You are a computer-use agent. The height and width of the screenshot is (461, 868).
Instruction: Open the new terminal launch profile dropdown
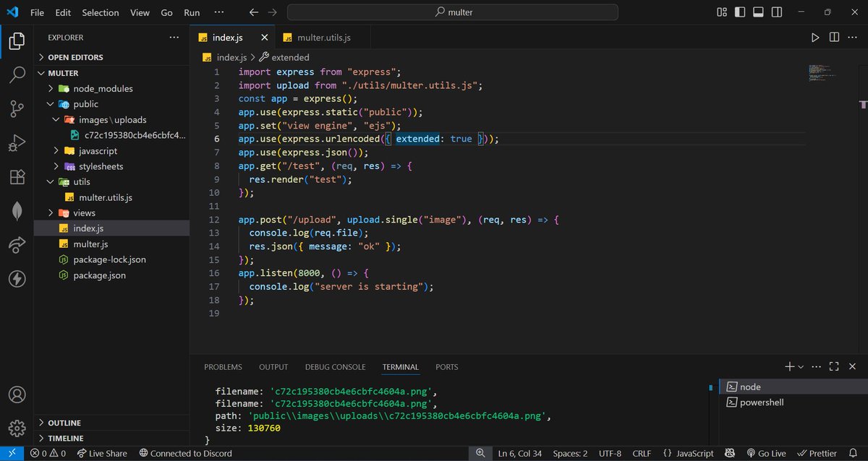801,367
